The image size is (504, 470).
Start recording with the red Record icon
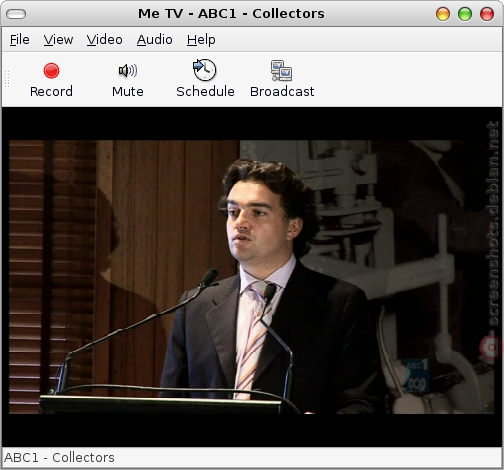pos(51,71)
